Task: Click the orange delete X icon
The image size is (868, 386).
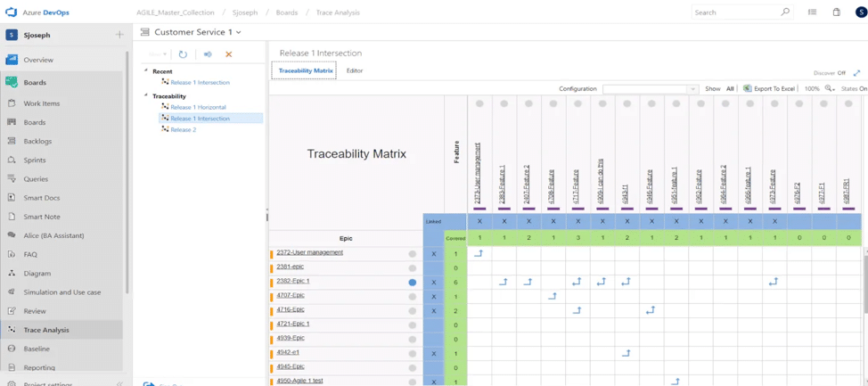Action: [229, 54]
